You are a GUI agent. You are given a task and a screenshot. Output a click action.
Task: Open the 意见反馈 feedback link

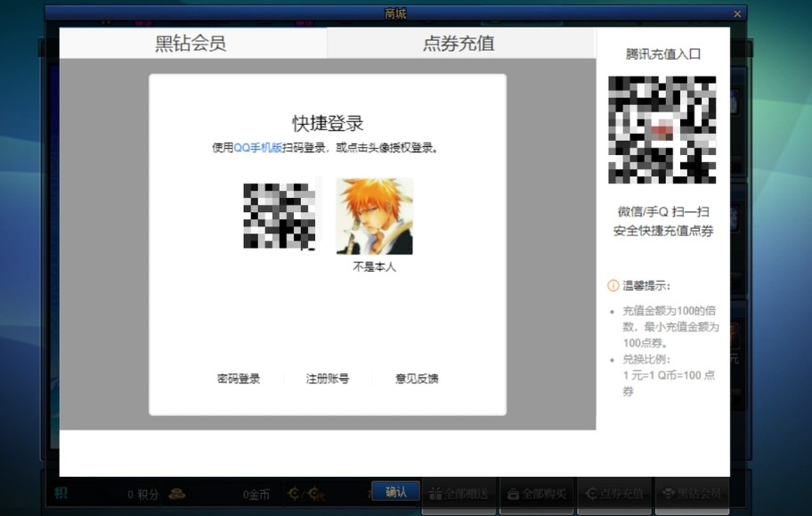pyautogui.click(x=417, y=379)
